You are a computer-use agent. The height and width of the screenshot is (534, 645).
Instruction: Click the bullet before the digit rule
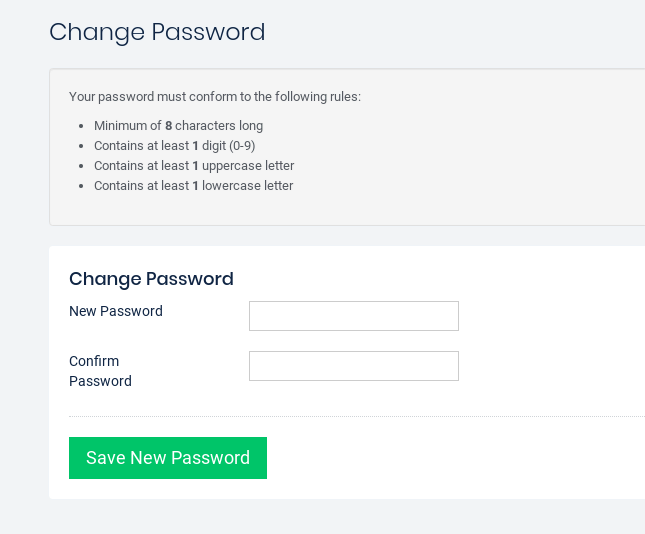pyautogui.click(x=80, y=147)
